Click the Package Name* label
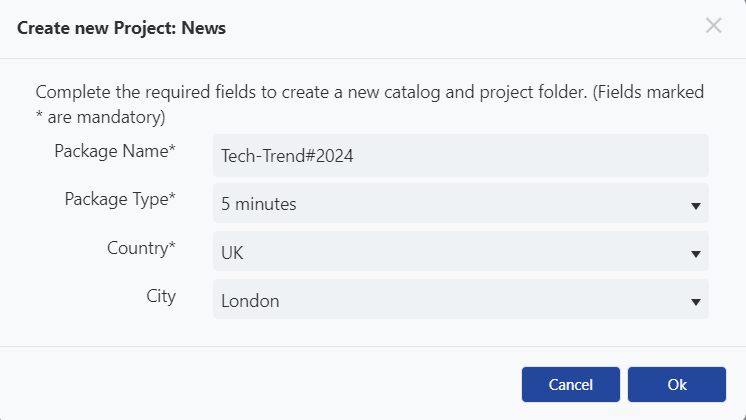This screenshot has height=420, width=746. click(115, 151)
